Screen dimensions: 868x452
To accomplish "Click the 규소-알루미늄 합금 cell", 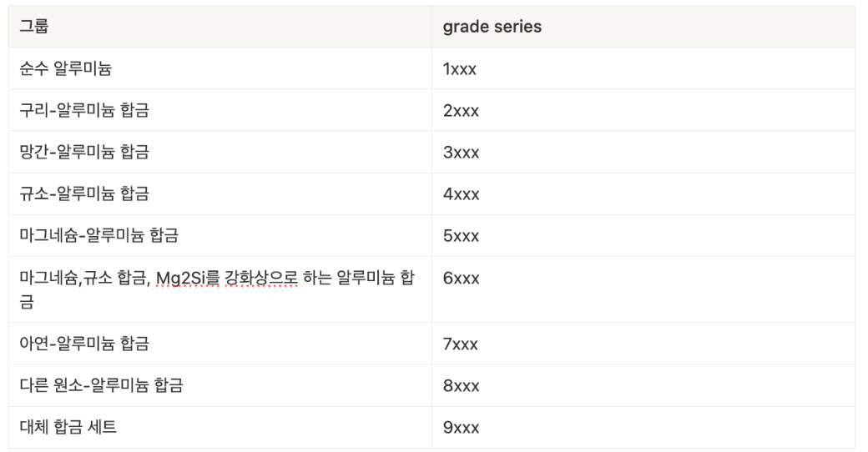I will tap(220, 193).
